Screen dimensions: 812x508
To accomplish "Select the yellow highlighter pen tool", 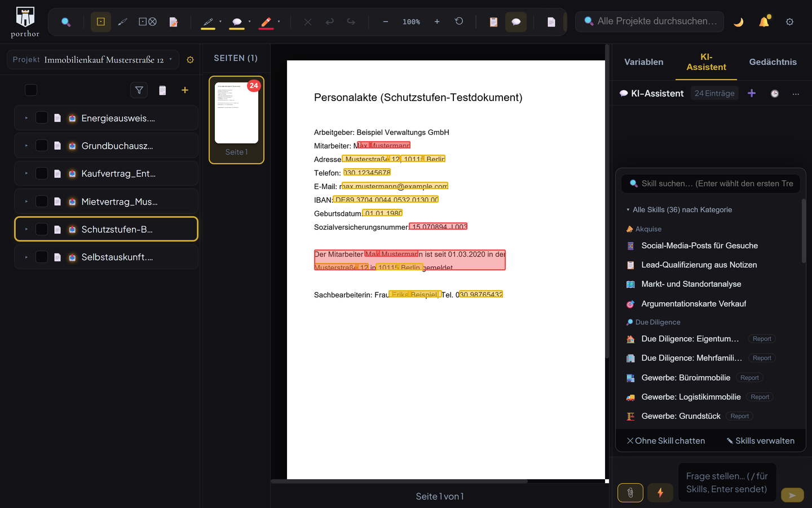I will (x=208, y=22).
